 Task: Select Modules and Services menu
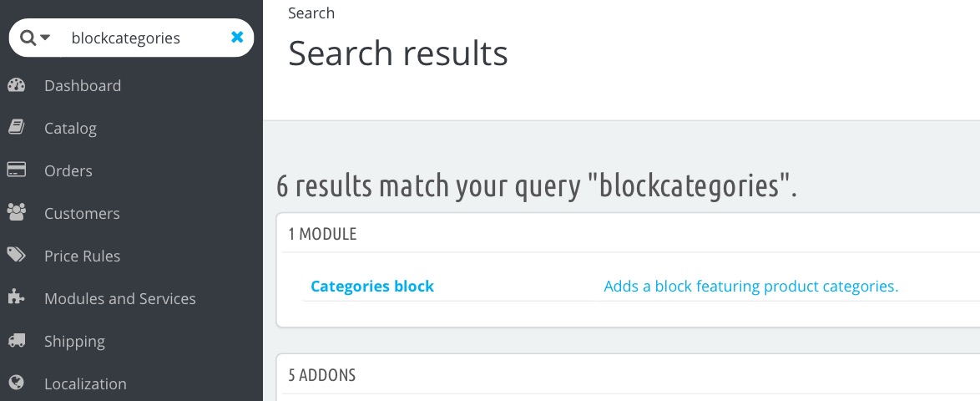point(120,298)
